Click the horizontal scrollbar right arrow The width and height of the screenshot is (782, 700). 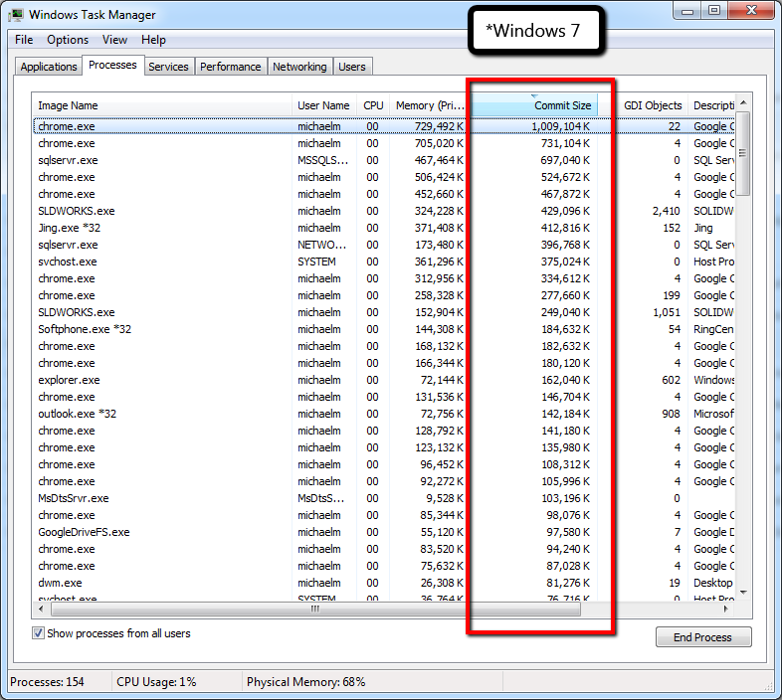coord(726,609)
